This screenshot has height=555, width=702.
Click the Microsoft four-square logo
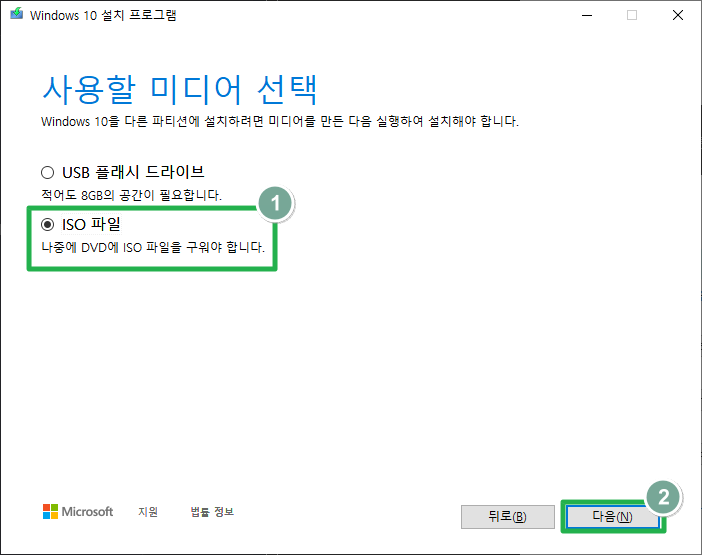pos(50,512)
